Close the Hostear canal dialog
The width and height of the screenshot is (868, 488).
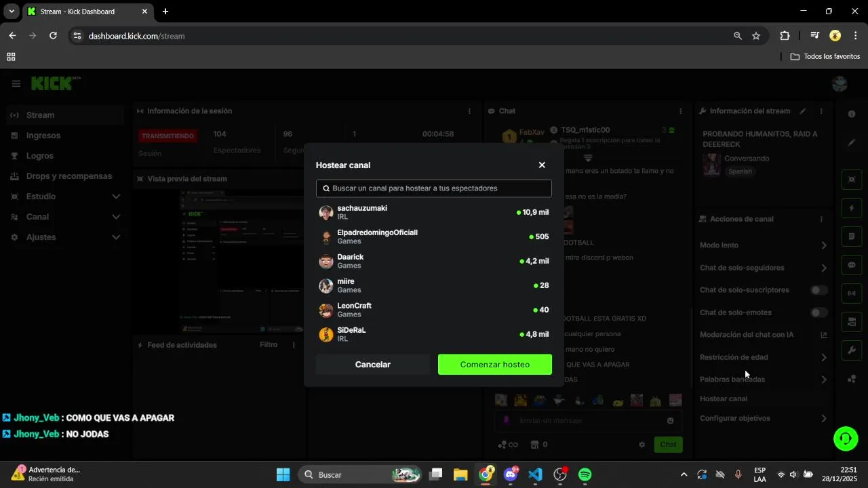tap(542, 165)
